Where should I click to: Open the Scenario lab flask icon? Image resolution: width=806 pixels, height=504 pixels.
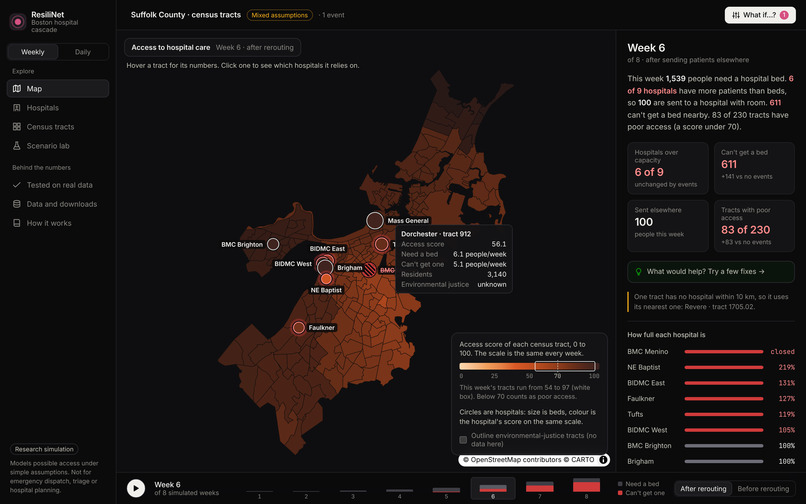pyautogui.click(x=16, y=146)
